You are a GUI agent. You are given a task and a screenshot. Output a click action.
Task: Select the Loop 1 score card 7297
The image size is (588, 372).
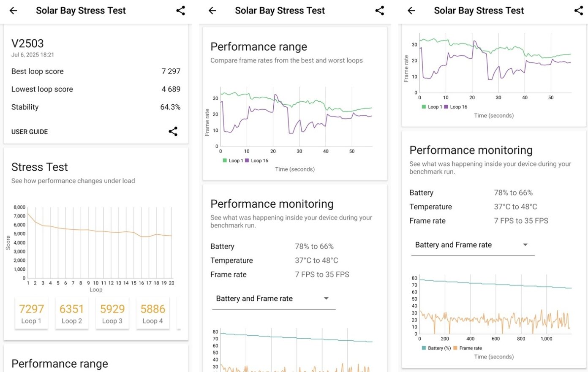[31, 313]
